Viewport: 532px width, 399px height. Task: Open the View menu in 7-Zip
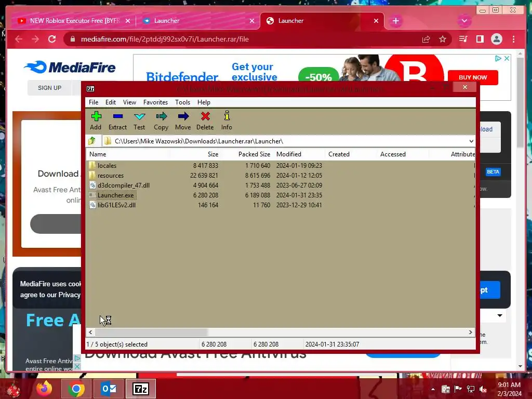tap(129, 102)
